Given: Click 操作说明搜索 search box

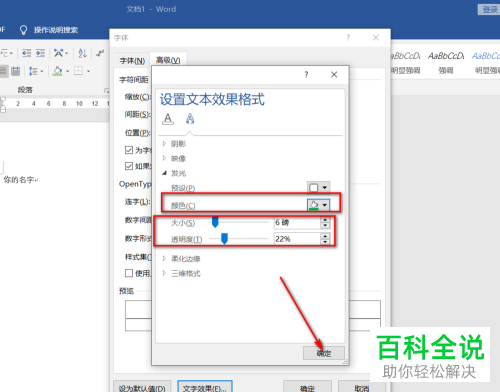Looking at the screenshot, I should click(56, 30).
